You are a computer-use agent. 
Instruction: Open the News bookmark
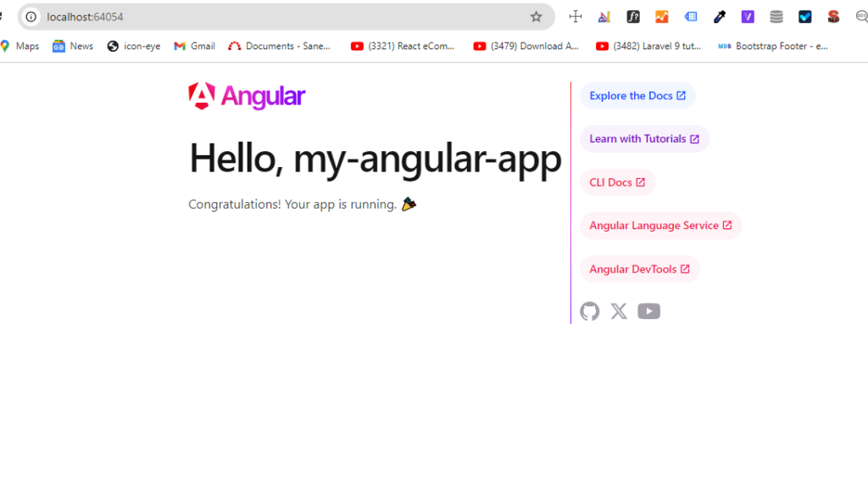click(x=73, y=46)
